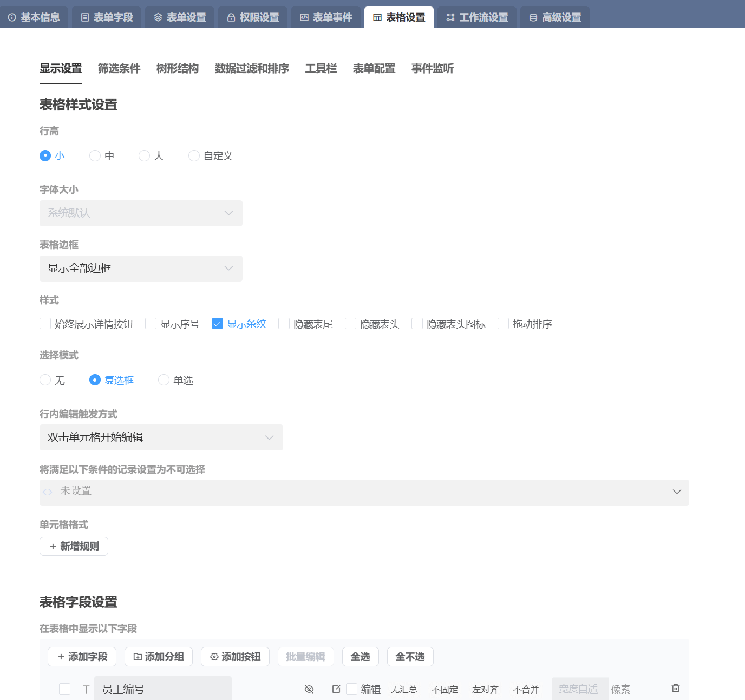Screen dimensions: 745x700
Task: Click the T type icon beside 员工编号
Action: click(86, 689)
